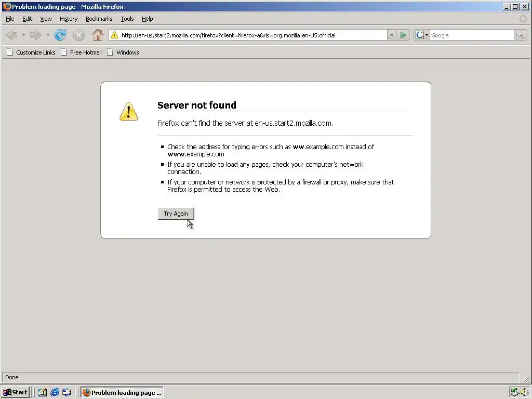Open the Forward history dropdown arrow
Viewport: 532px width, 399px height.
[x=48, y=35]
